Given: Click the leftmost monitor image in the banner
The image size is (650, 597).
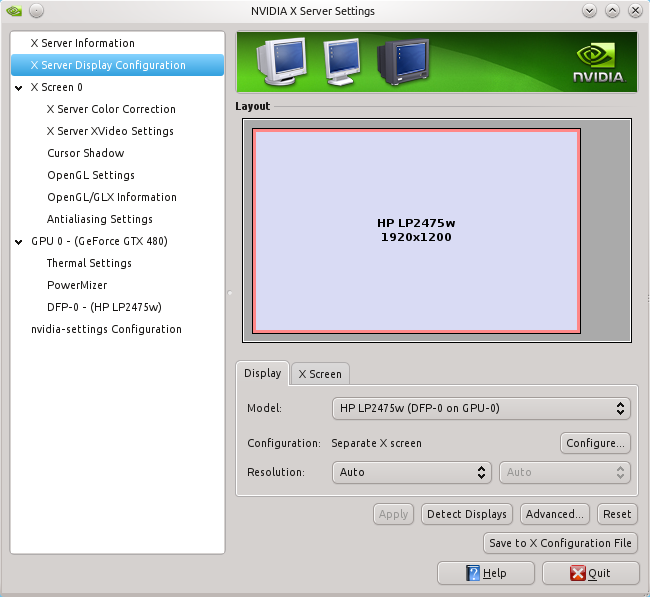Looking at the screenshot, I should click(x=282, y=63).
